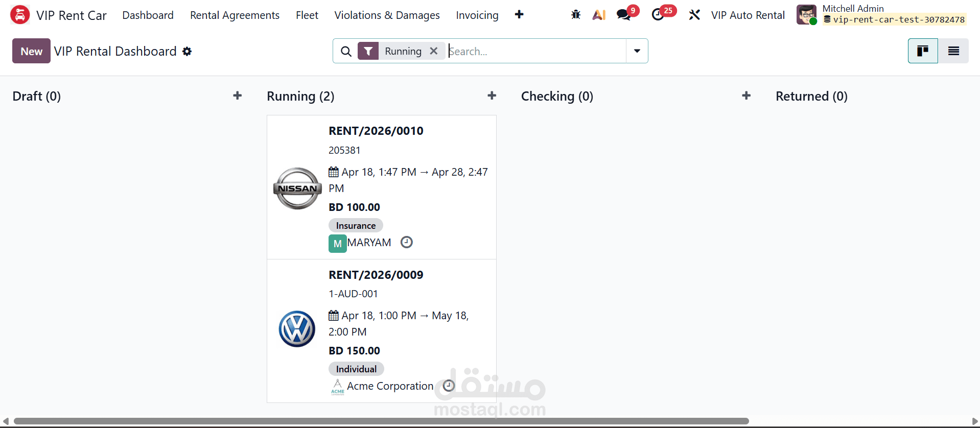Click customer name Acme Corporation

tap(390, 386)
